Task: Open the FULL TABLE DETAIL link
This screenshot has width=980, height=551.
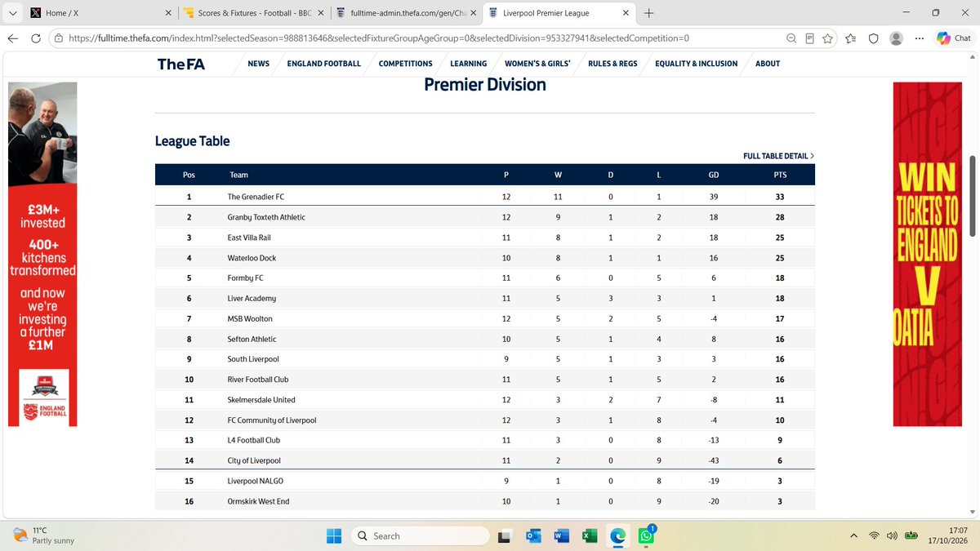Action: pyautogui.click(x=778, y=156)
